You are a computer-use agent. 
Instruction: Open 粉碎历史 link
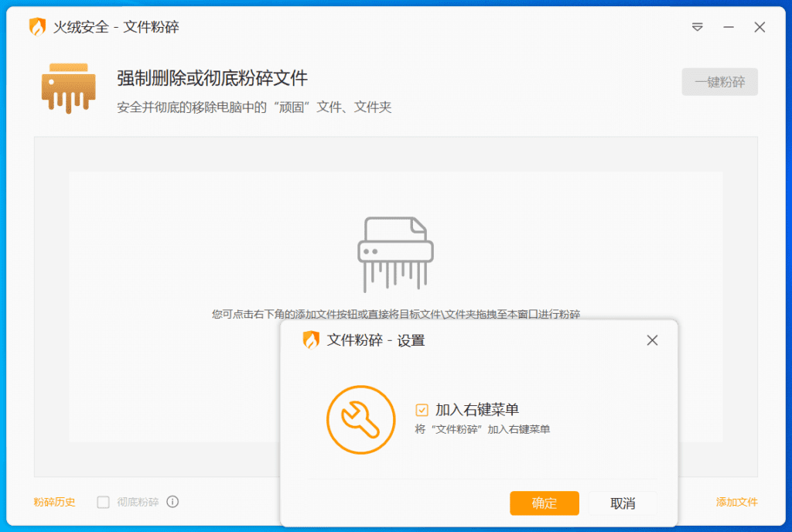tap(55, 502)
